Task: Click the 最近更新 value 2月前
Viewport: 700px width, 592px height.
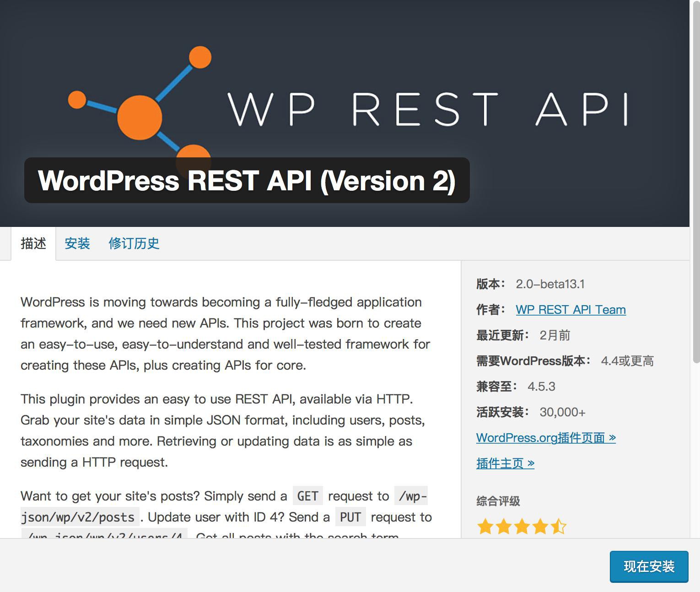Action: 555,335
